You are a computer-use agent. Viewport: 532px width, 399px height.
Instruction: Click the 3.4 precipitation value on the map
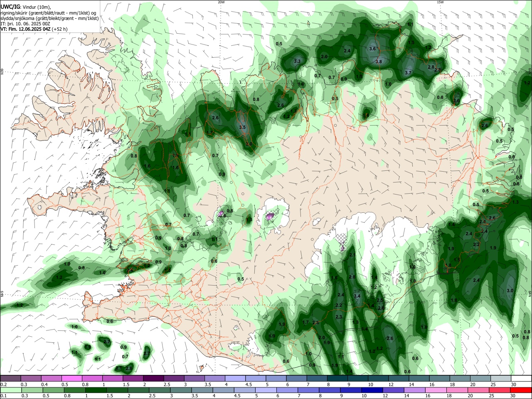pos(357,296)
